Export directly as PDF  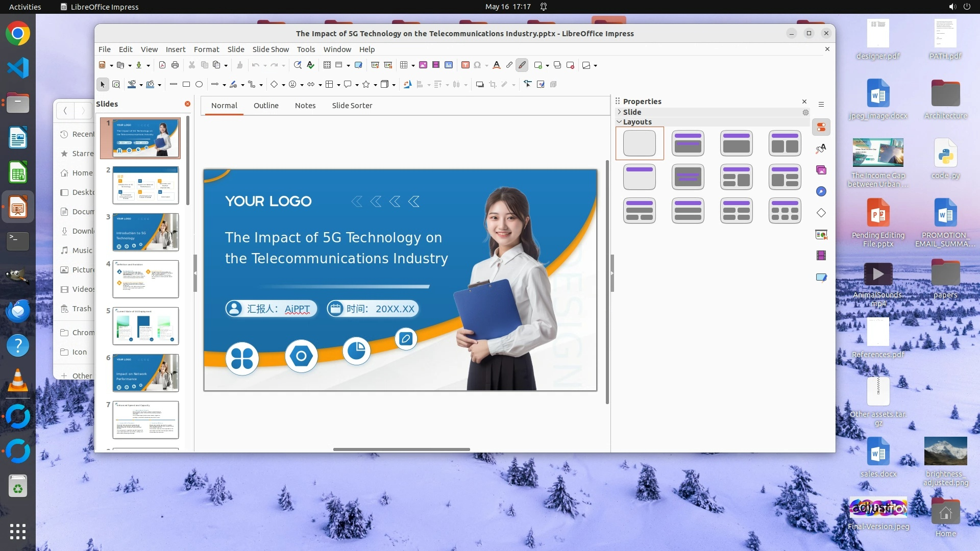click(162, 65)
